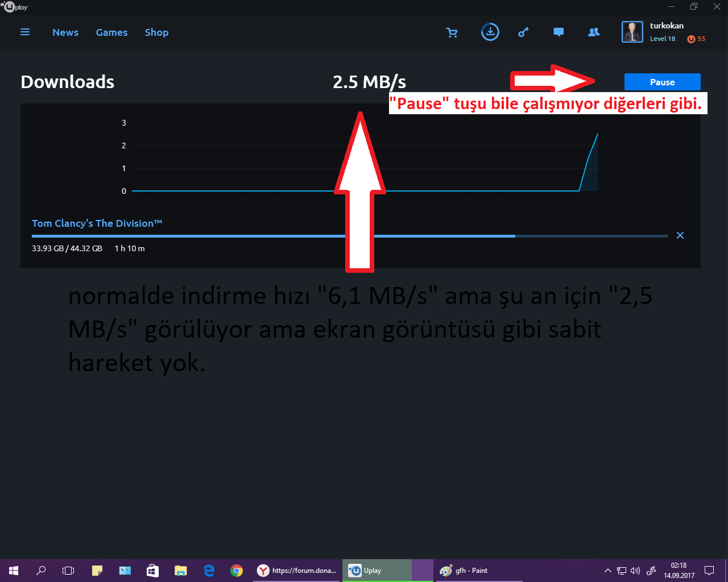Open the Shop tab
Image resolution: width=728 pixels, height=582 pixels.
pyautogui.click(x=156, y=32)
